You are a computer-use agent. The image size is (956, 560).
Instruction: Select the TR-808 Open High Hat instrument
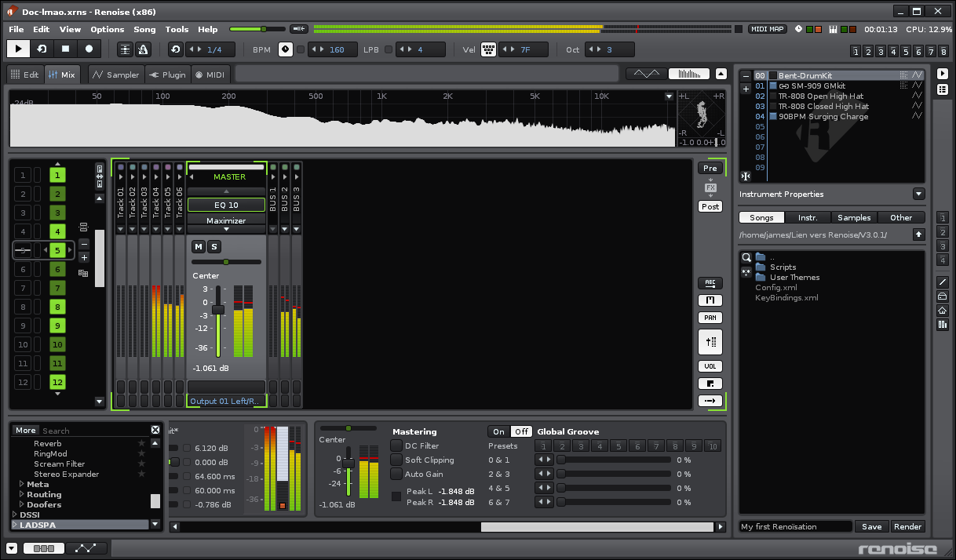(820, 96)
